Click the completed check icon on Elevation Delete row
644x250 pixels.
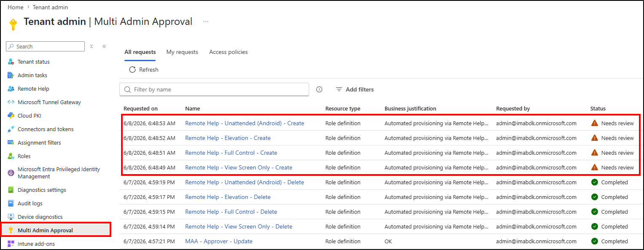[595, 197]
